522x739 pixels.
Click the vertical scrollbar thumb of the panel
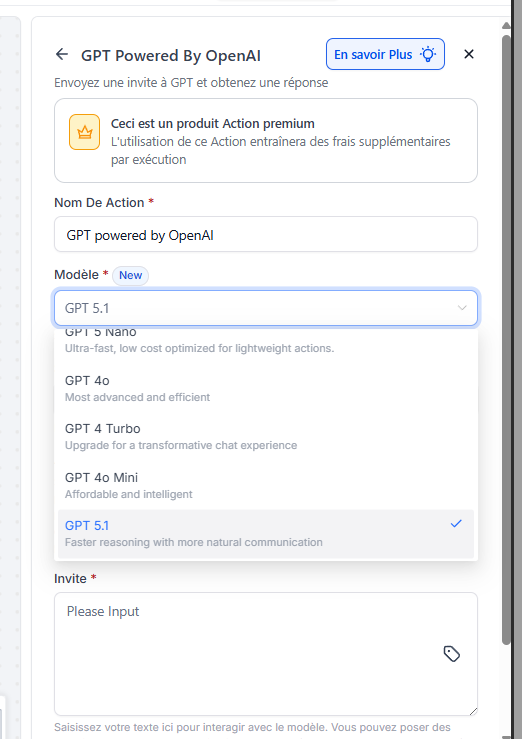(x=506, y=339)
